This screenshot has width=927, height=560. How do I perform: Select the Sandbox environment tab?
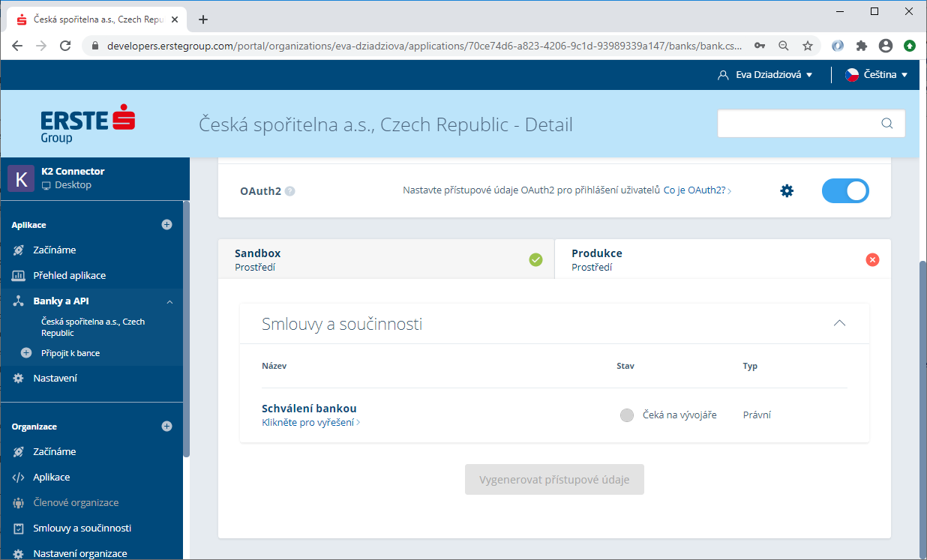click(385, 259)
